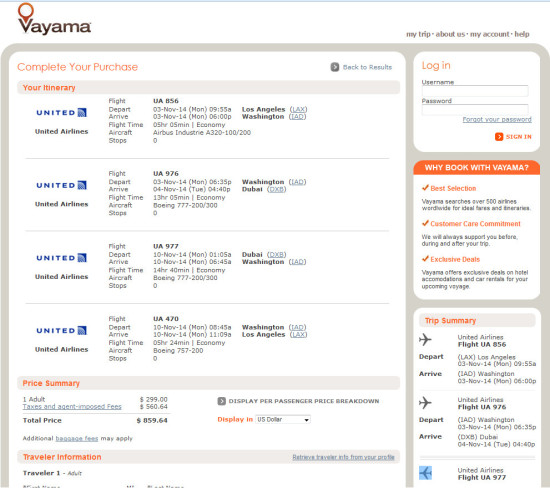Click the plane icon for Flight UA 976 summary
Viewport: 550px width, 488px height.
(x=425, y=402)
